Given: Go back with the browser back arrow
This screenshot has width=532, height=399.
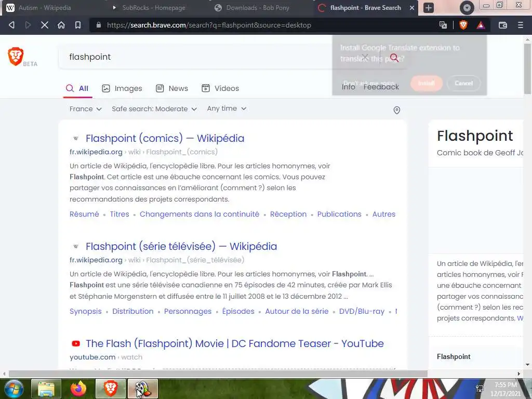Looking at the screenshot, I should pos(11,25).
